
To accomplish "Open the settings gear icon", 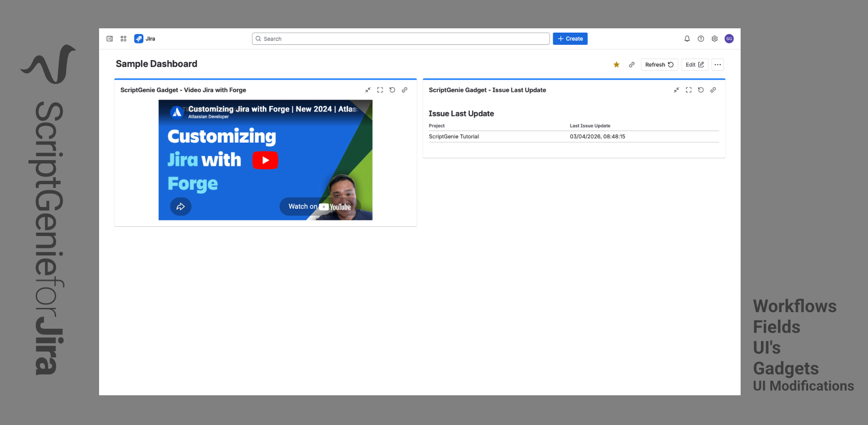I will [715, 39].
